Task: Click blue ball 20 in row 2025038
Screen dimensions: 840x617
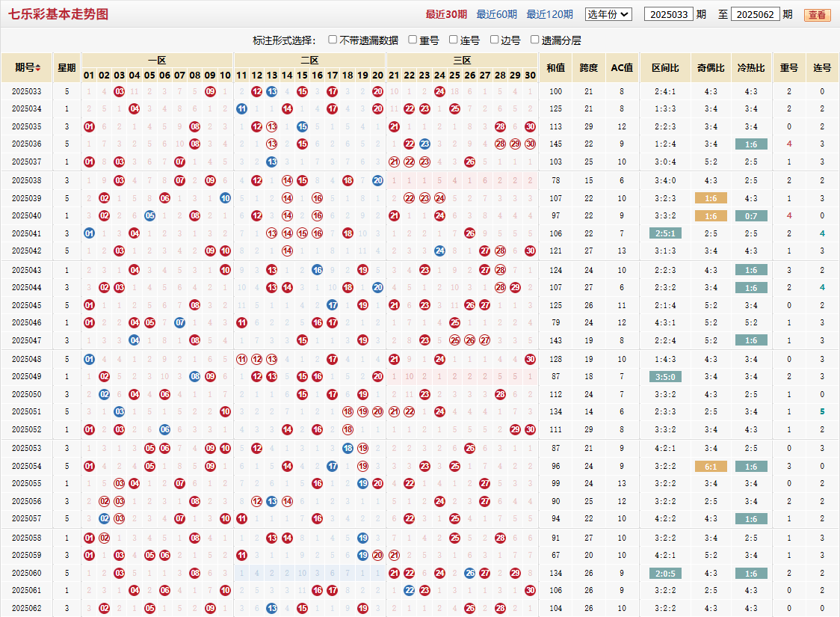Action: [377, 181]
